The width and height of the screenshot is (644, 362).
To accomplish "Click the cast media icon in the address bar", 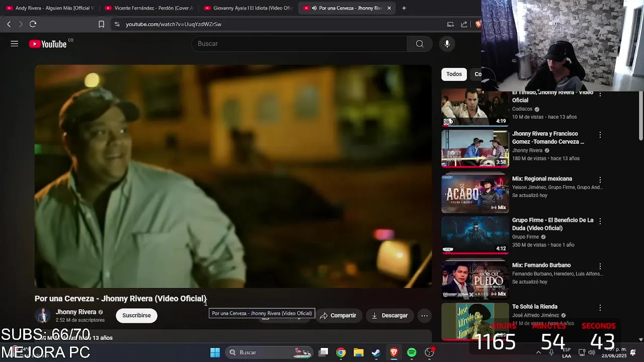I will (450, 24).
